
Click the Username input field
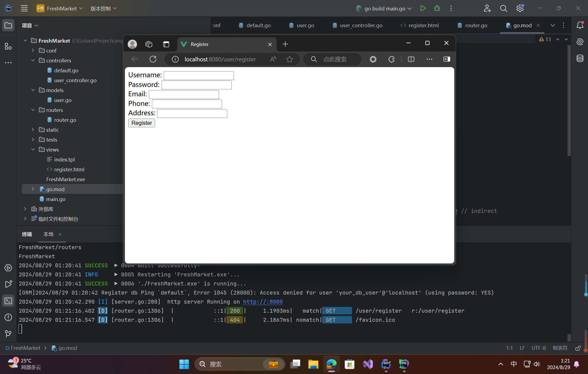198,75
